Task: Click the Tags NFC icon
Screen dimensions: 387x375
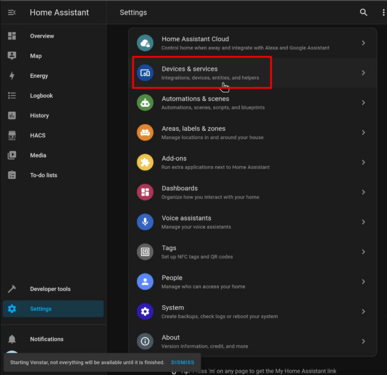Action: pyautogui.click(x=145, y=252)
